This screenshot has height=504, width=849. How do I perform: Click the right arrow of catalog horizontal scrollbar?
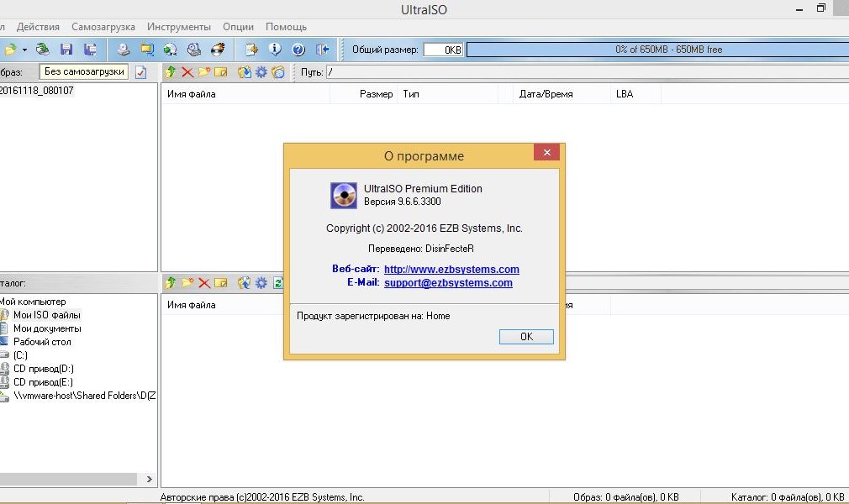coord(149,479)
